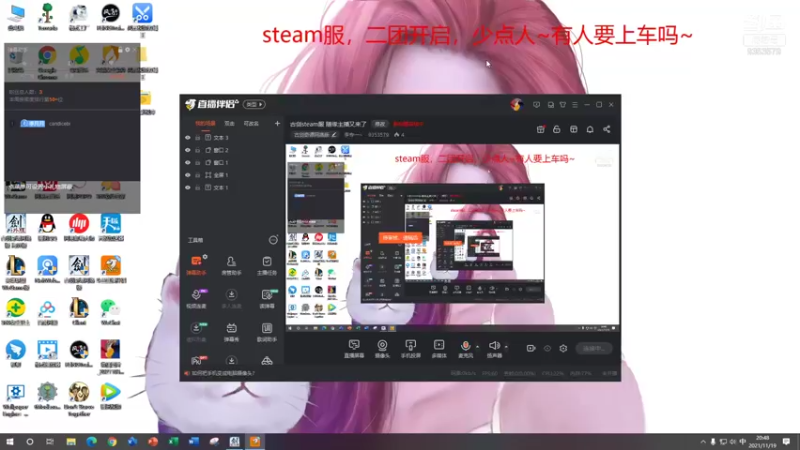Open the phone-as-camera help link
Viewport: 800px width, 450px height.
[x=223, y=373]
